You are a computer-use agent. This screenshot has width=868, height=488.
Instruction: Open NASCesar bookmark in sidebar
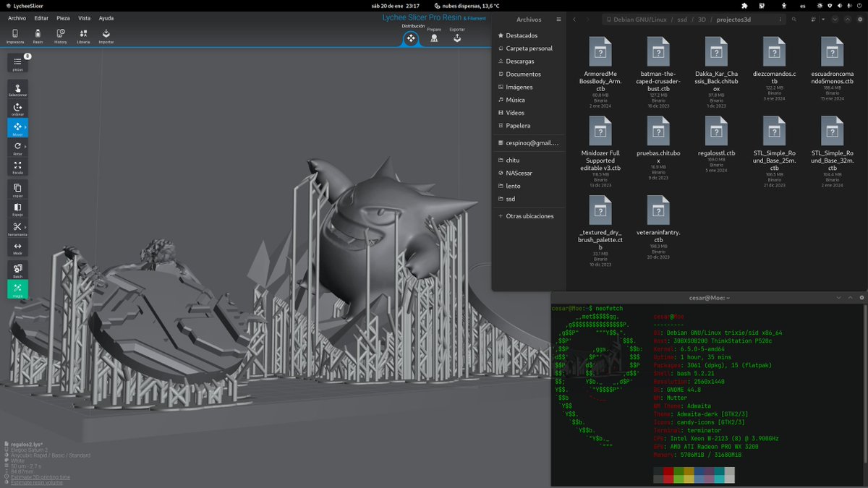tap(527, 173)
